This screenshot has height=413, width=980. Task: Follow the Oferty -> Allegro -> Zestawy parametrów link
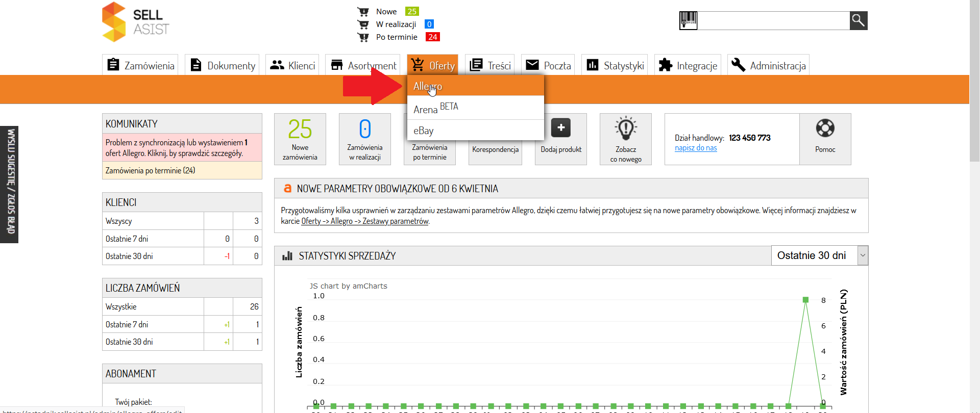365,221
